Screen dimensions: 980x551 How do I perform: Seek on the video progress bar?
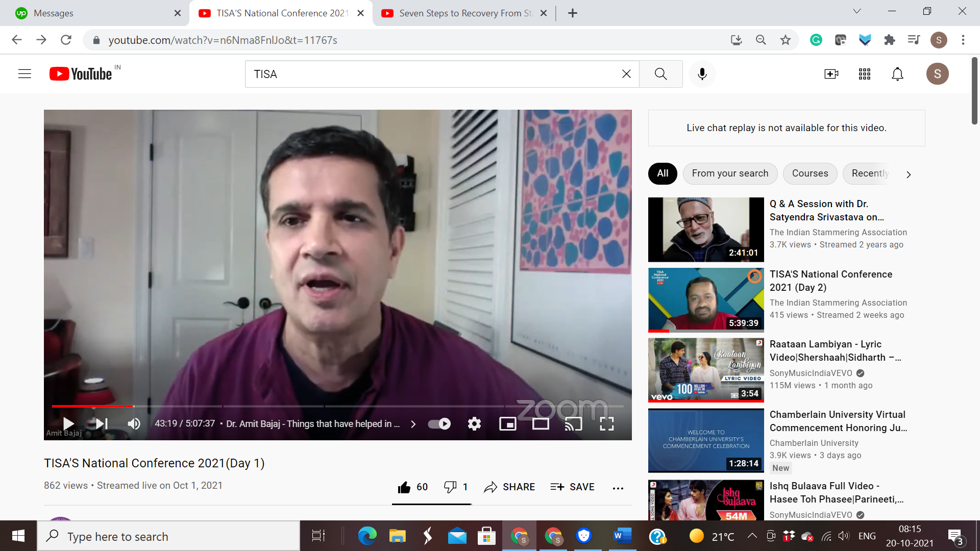tap(337, 406)
